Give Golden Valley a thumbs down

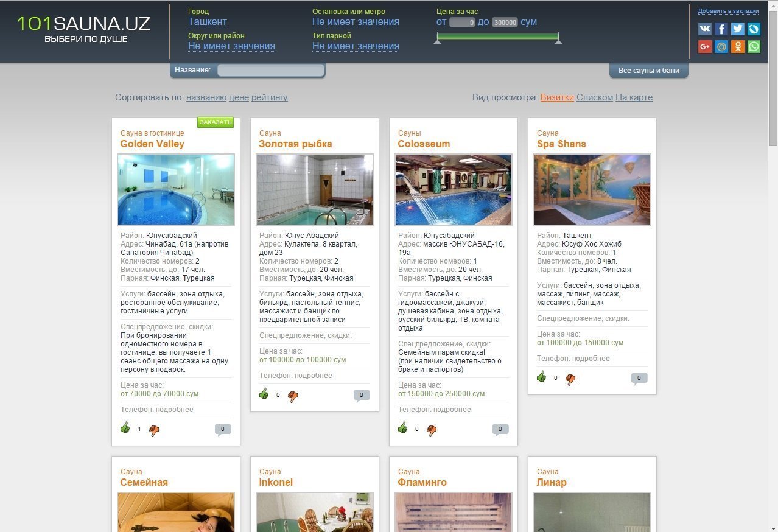[154, 431]
